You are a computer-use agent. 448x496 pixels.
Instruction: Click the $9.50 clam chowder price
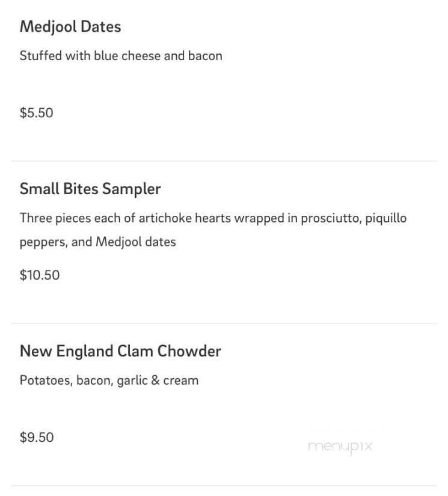[37, 437]
